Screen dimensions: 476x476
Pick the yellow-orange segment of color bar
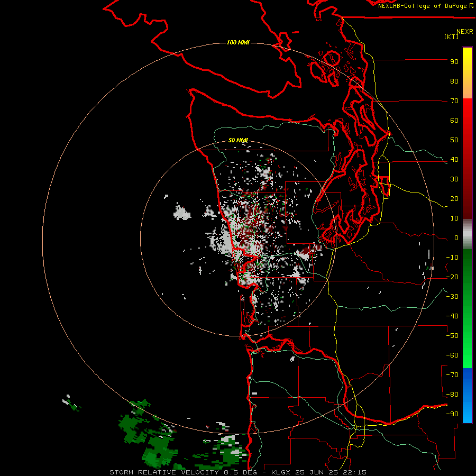(467, 73)
